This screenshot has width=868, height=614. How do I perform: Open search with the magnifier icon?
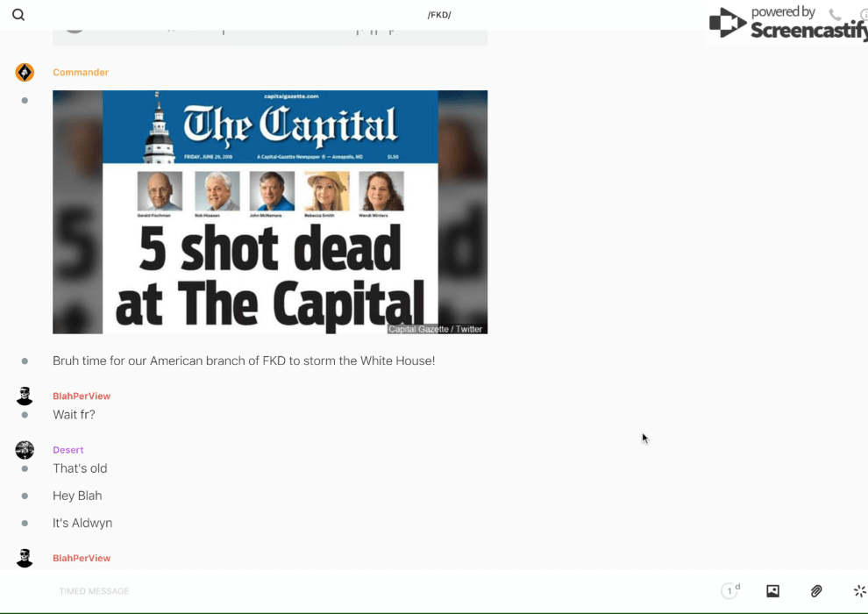pyautogui.click(x=18, y=15)
